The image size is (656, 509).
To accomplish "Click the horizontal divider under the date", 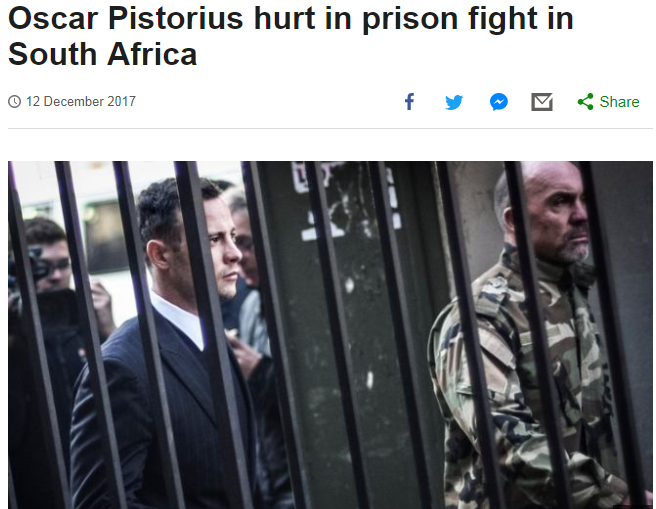I will click(x=330, y=128).
